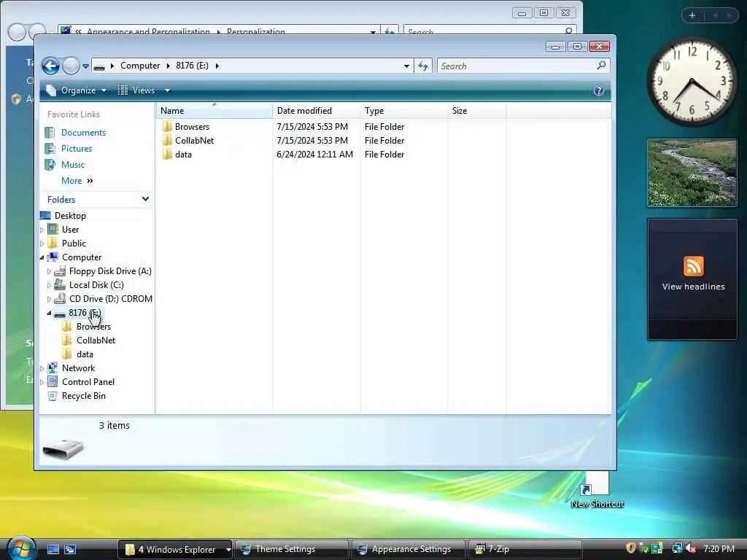The image size is (747, 560).
Task: Open the Organize menu
Action: (x=76, y=90)
